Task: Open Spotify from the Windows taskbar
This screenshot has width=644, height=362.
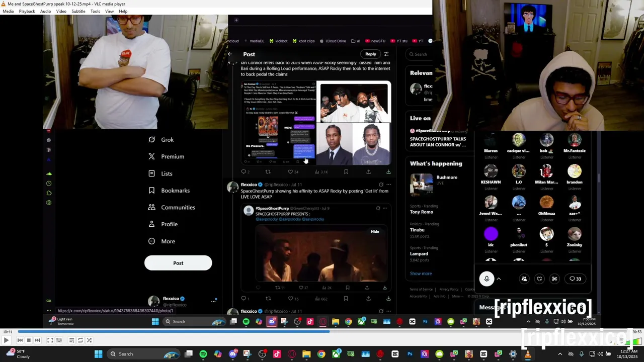Action: point(203,354)
